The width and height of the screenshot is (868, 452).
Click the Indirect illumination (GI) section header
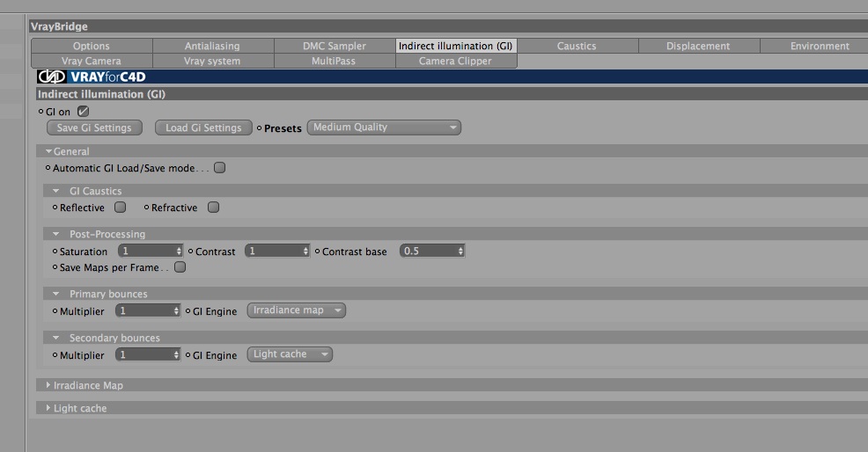point(452,94)
